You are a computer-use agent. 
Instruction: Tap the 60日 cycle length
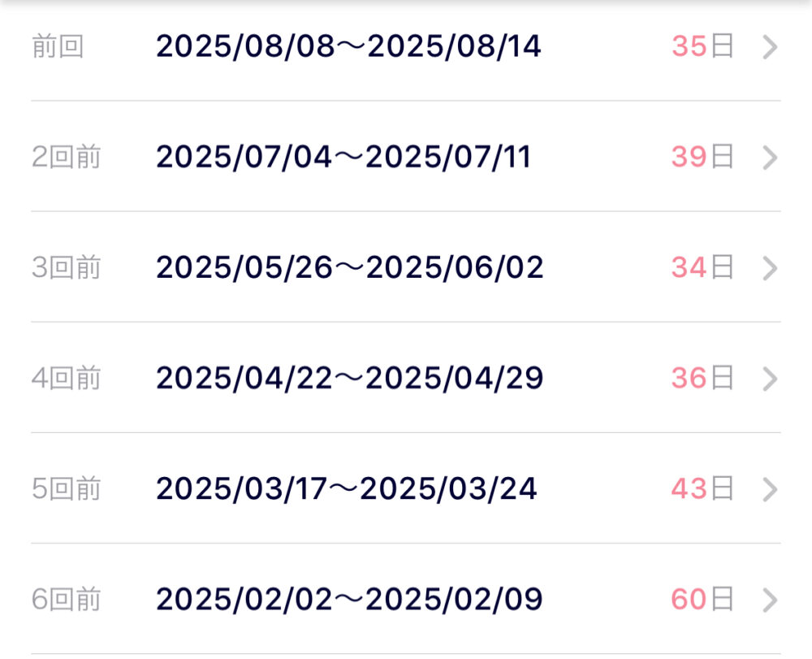pyautogui.click(x=702, y=599)
